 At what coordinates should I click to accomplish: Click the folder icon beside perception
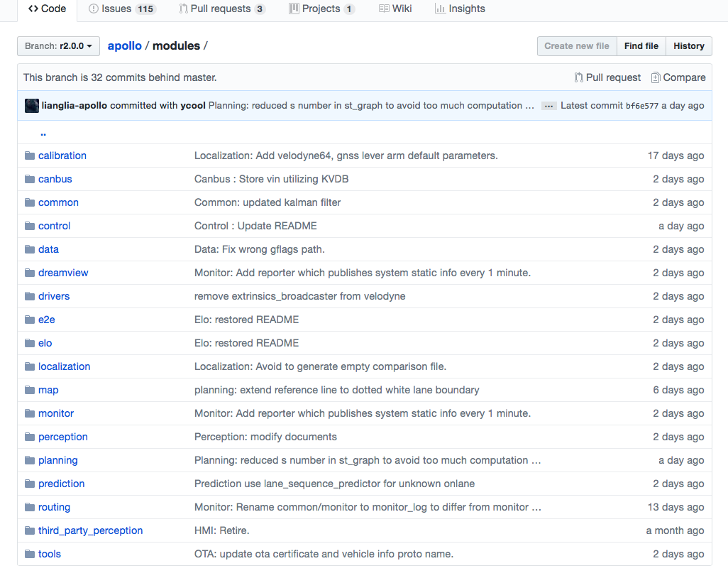tap(30, 437)
